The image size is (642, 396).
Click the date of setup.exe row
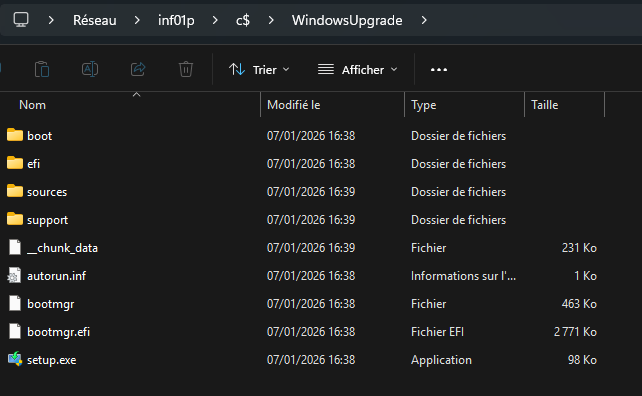point(311,360)
